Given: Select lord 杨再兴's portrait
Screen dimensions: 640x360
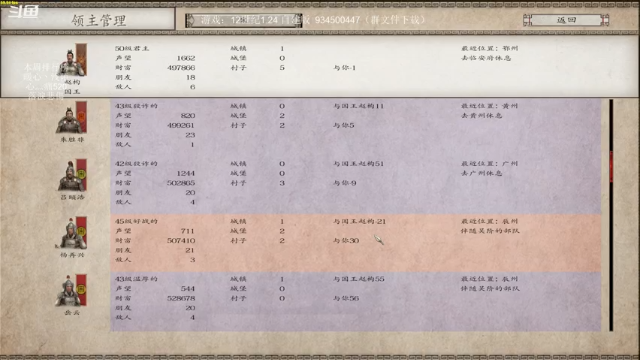Looking at the screenshot, I should tap(69, 234).
